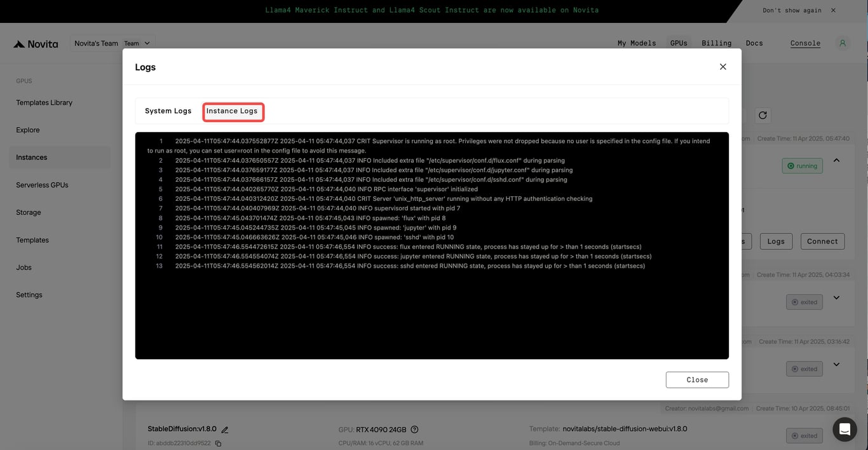Click the template novitalabs/stable-diffusion-webui:v1.8.0 text
Image resolution: width=868 pixels, height=450 pixels.
click(x=625, y=429)
